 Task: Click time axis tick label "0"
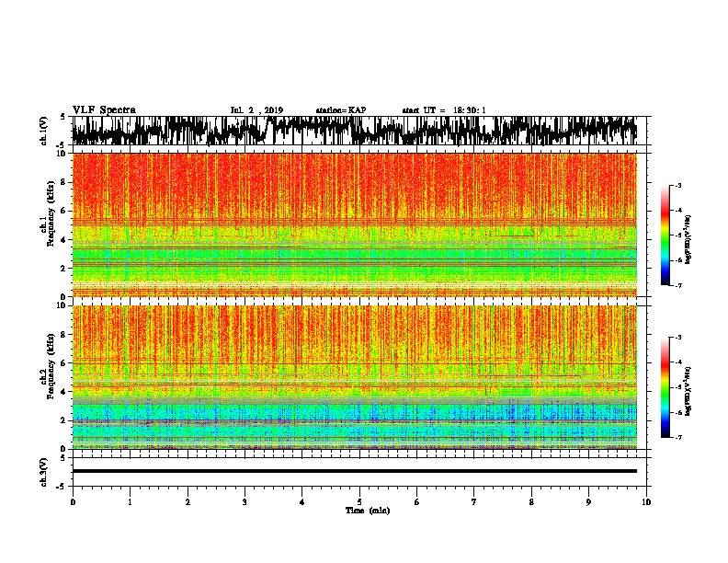tap(73, 502)
